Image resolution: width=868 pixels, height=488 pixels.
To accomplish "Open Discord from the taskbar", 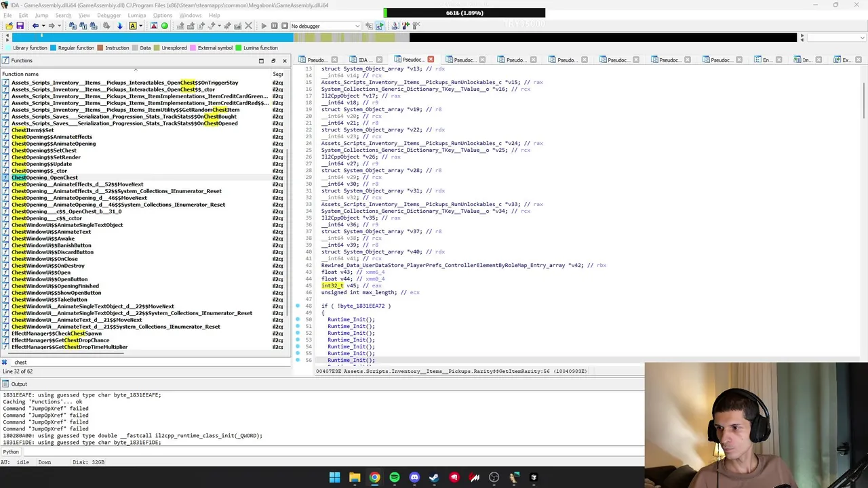I will [x=414, y=477].
